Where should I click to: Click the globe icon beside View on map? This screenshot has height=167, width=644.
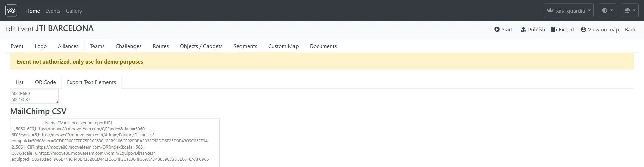583,30
